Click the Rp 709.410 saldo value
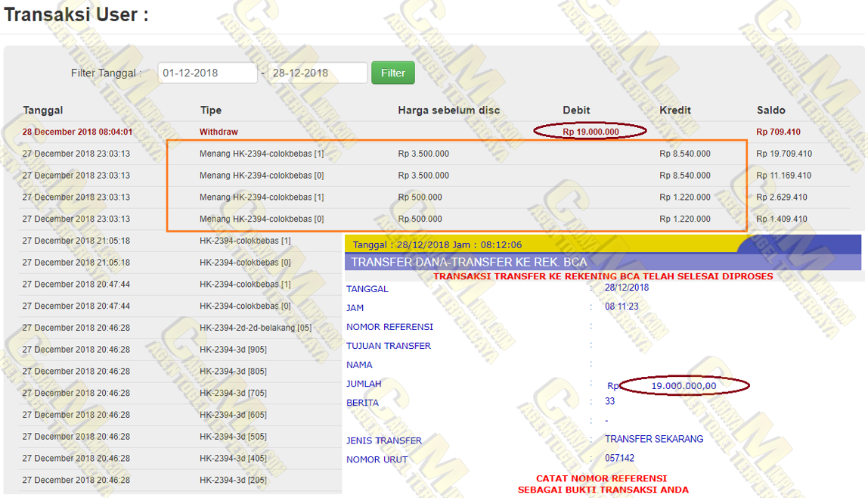The width and height of the screenshot is (868, 498). [778, 132]
